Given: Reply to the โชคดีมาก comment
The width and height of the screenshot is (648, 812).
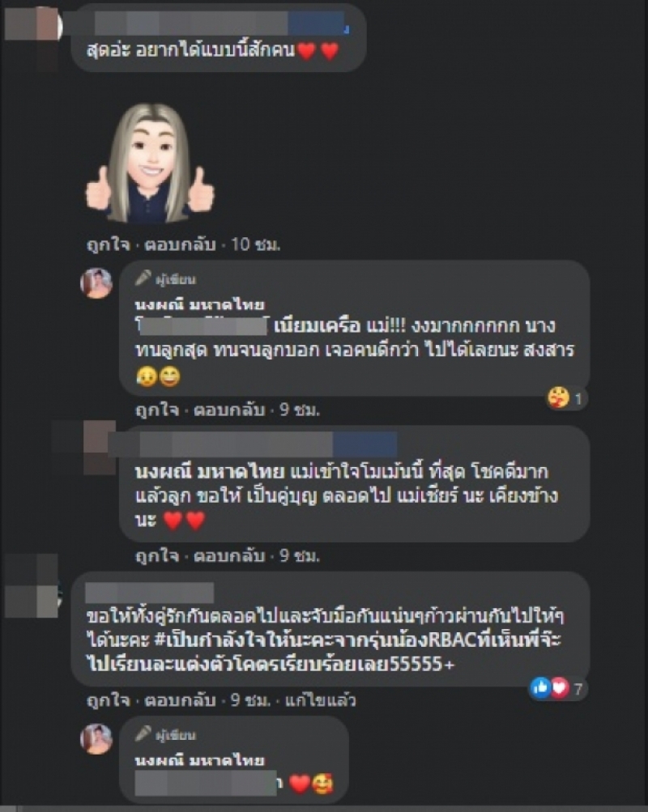Looking at the screenshot, I should [229, 556].
